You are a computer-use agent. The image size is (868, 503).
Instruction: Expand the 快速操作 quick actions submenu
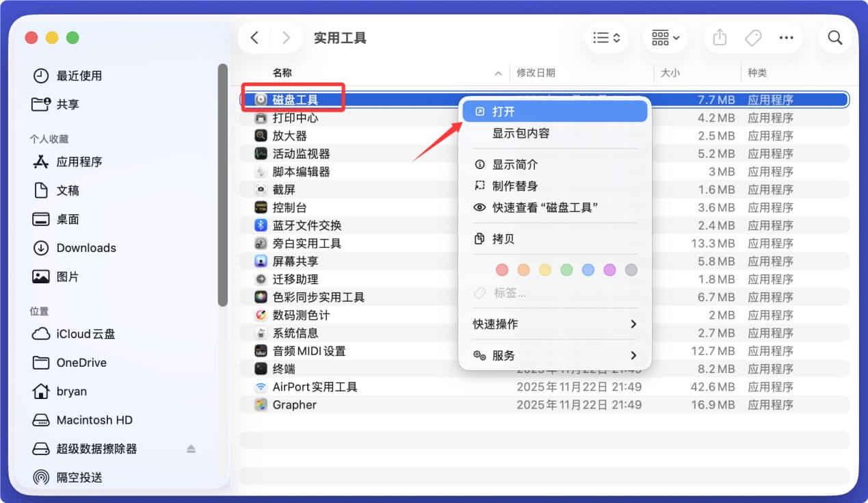(555, 324)
